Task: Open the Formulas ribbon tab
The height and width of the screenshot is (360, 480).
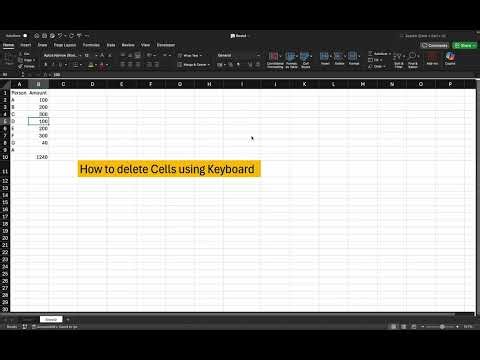Action: coord(91,45)
